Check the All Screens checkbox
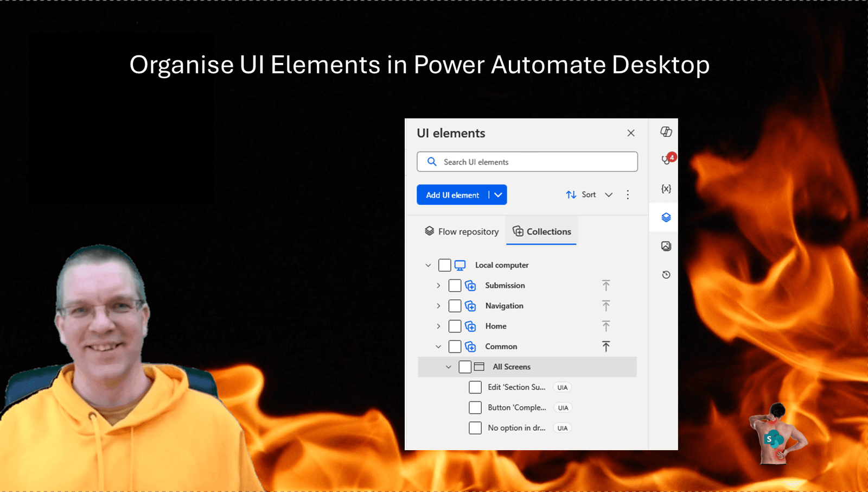Viewport: 868px width, 492px height. pos(465,367)
